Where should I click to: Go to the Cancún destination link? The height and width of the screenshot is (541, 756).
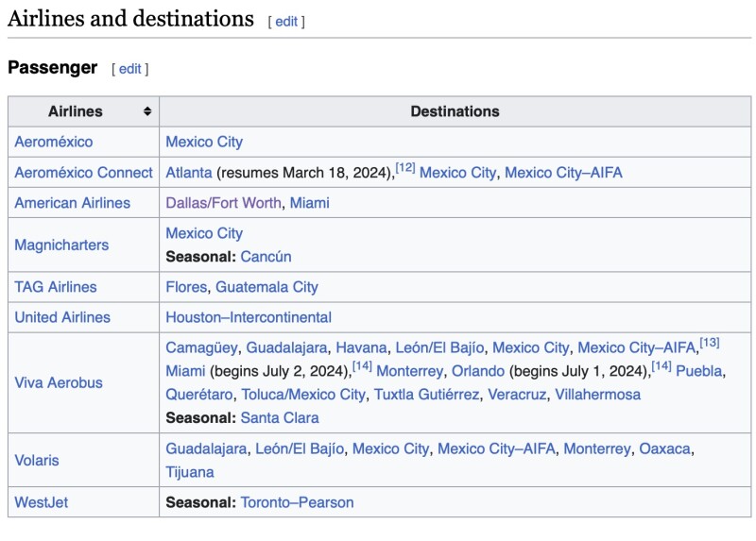point(266,257)
